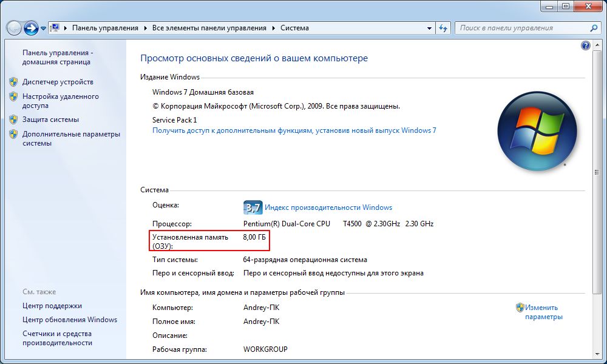This screenshot has width=607, height=364.
Task: Open 'Центр обновления Windows' link
Action: pyautogui.click(x=70, y=320)
